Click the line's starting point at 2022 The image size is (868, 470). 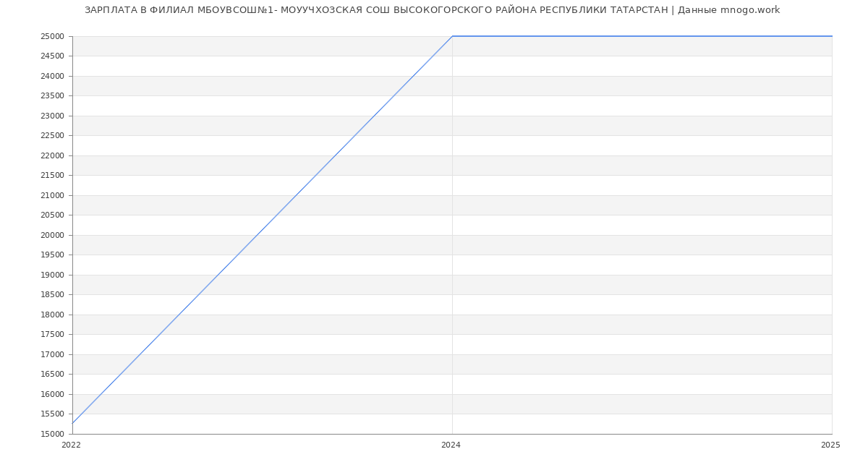pyautogui.click(x=73, y=423)
